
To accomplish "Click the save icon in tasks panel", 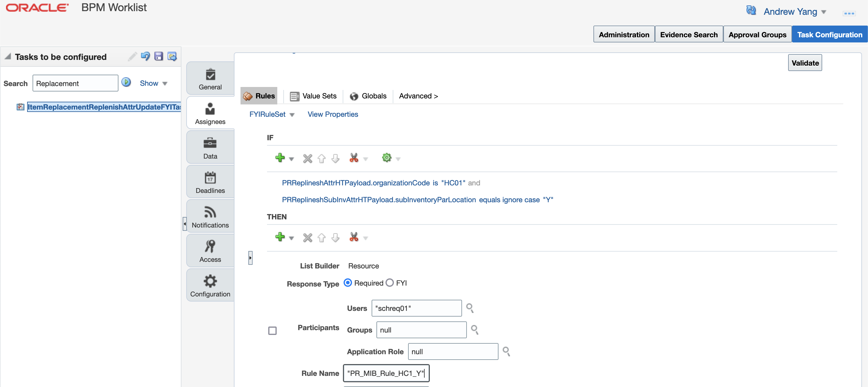I will tap(158, 56).
